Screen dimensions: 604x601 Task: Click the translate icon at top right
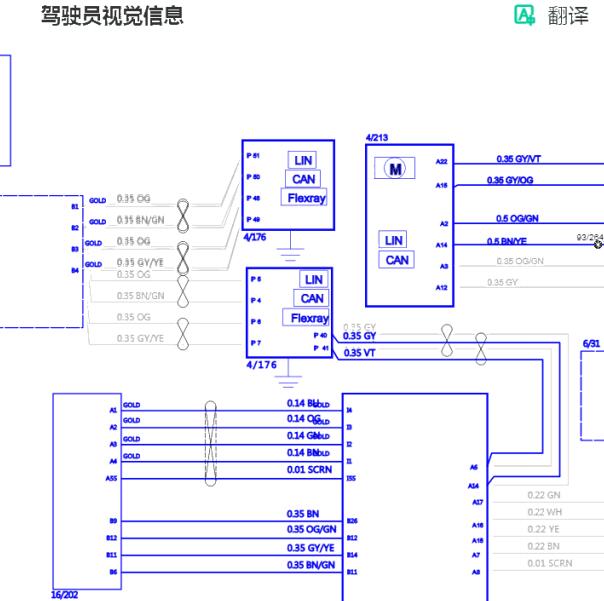525,15
